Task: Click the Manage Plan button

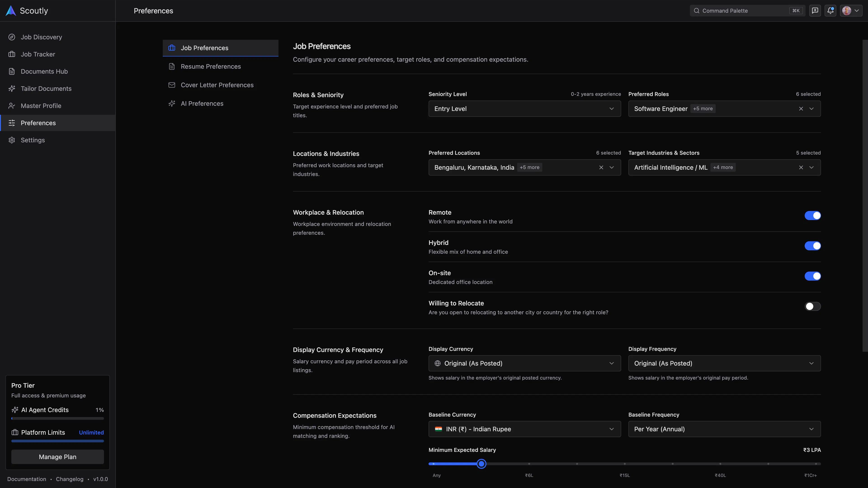Action: (58, 457)
